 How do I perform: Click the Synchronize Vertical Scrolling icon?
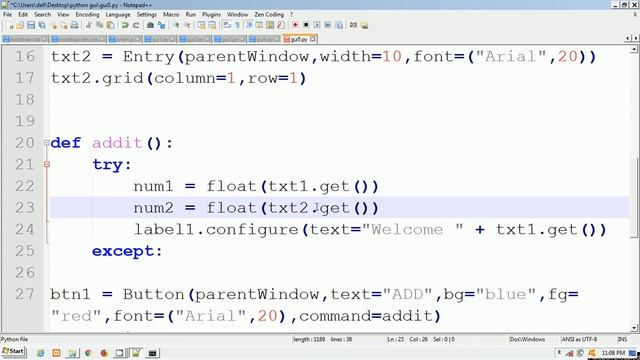point(202,25)
